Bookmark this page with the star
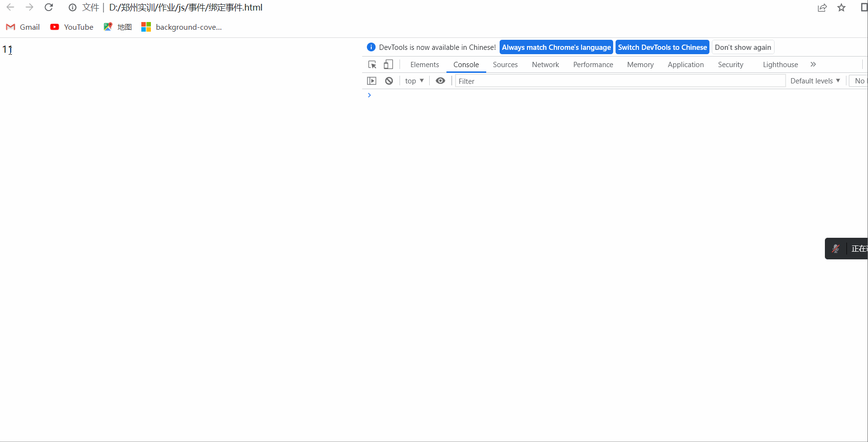The height and width of the screenshot is (442, 868). [x=841, y=8]
